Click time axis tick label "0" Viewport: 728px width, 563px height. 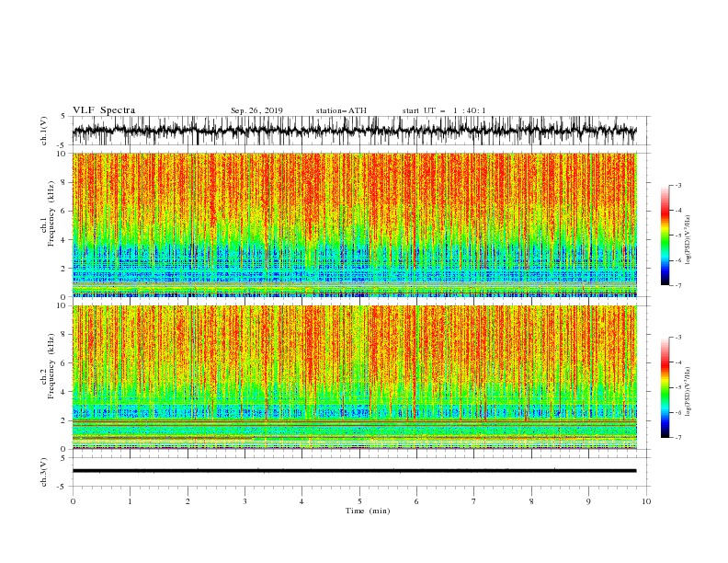(x=73, y=501)
